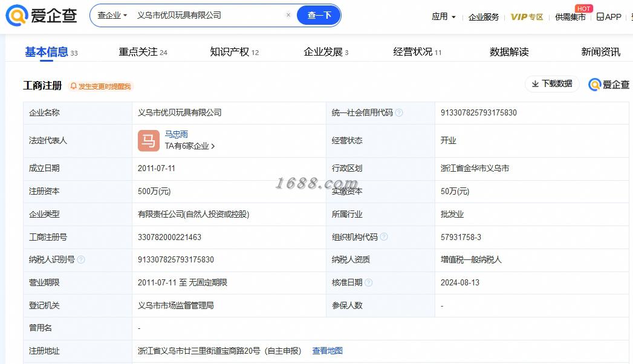Switch to the 经营状况 tab
This screenshot has width=633, height=364.
(x=417, y=52)
